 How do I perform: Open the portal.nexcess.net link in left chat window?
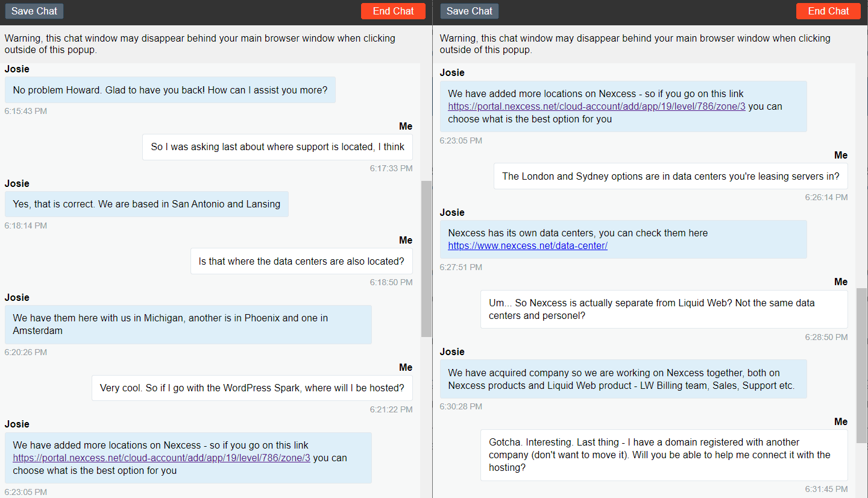pos(162,458)
